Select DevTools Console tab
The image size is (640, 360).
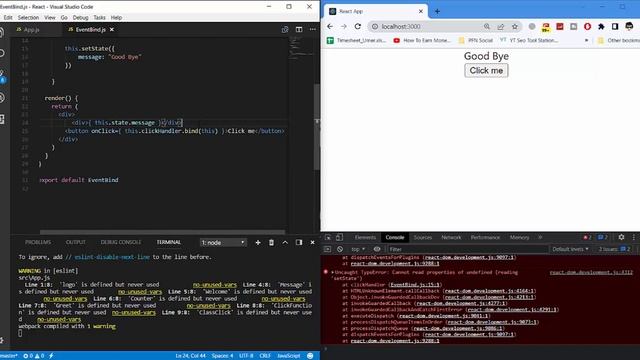(x=395, y=237)
